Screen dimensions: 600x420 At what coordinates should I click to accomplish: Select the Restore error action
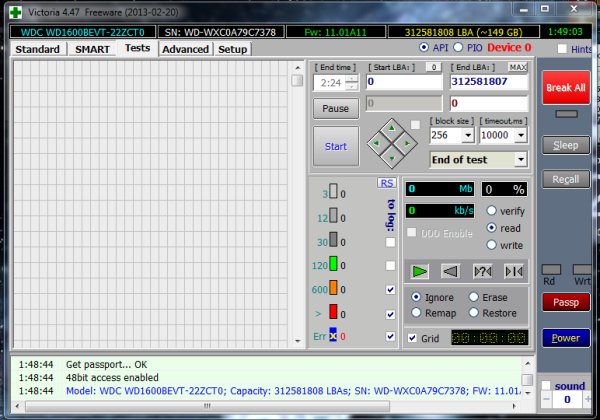[x=474, y=313]
